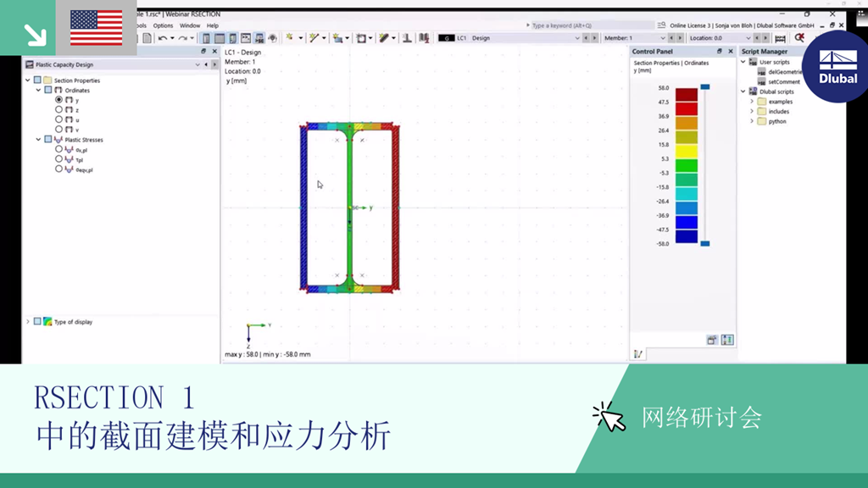Click the print legend icon in Control Panel

click(x=712, y=341)
